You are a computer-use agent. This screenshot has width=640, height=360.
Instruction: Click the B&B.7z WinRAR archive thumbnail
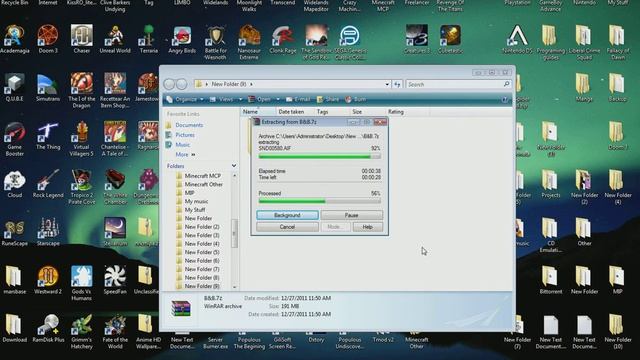pyautogui.click(x=181, y=309)
